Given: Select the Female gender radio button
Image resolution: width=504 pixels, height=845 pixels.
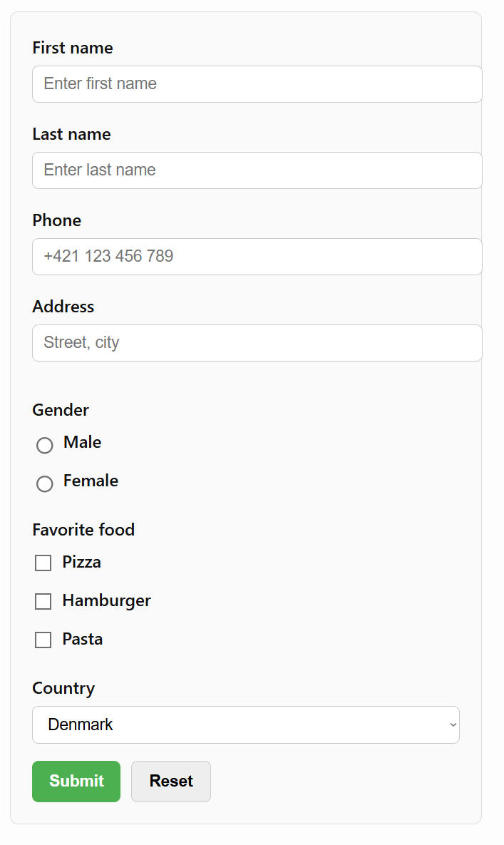Looking at the screenshot, I should tap(44, 483).
